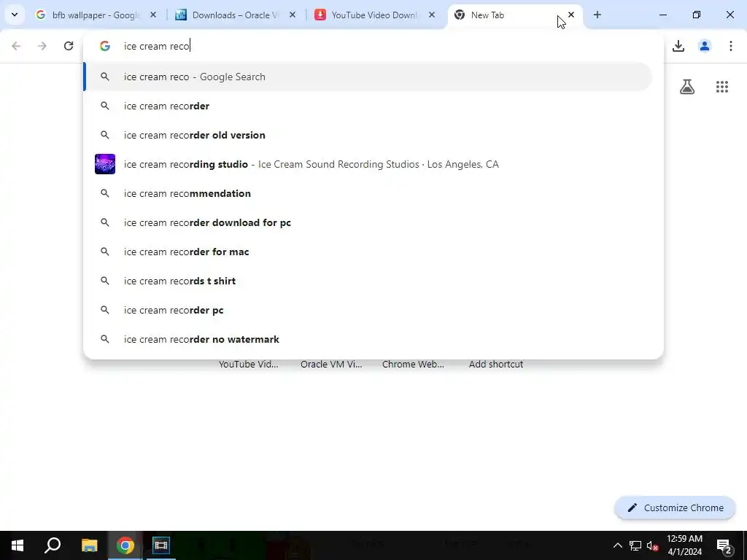The width and height of the screenshot is (747, 560).
Task: Close the New Tab tab
Action: 571,15
